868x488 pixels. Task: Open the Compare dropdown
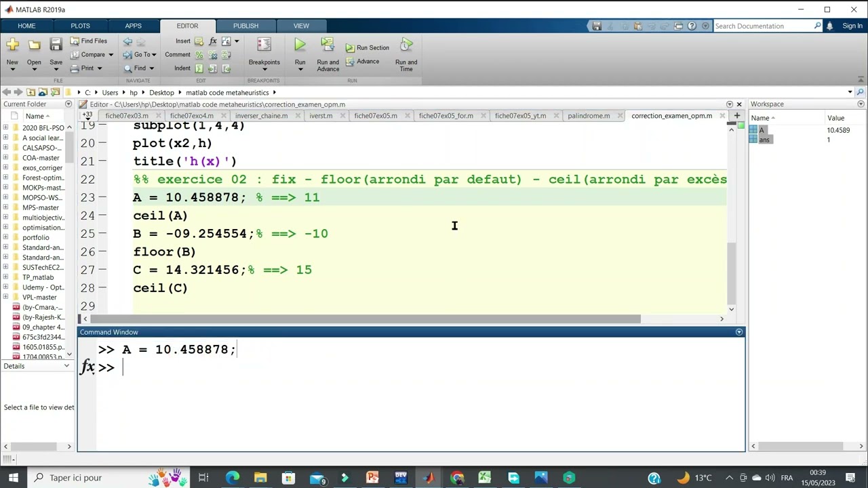coord(112,55)
